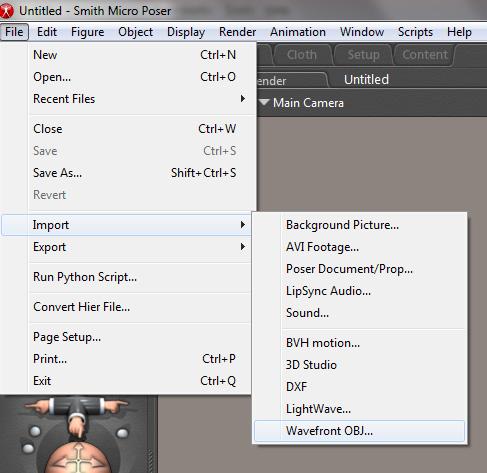Open the Object menu
The width and height of the screenshot is (487, 473).
136,32
